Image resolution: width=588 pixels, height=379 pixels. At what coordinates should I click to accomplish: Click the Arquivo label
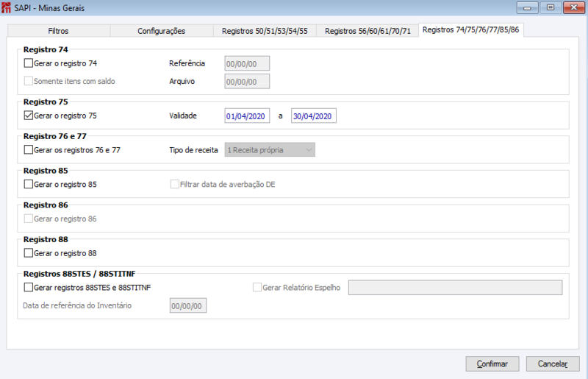(x=182, y=81)
